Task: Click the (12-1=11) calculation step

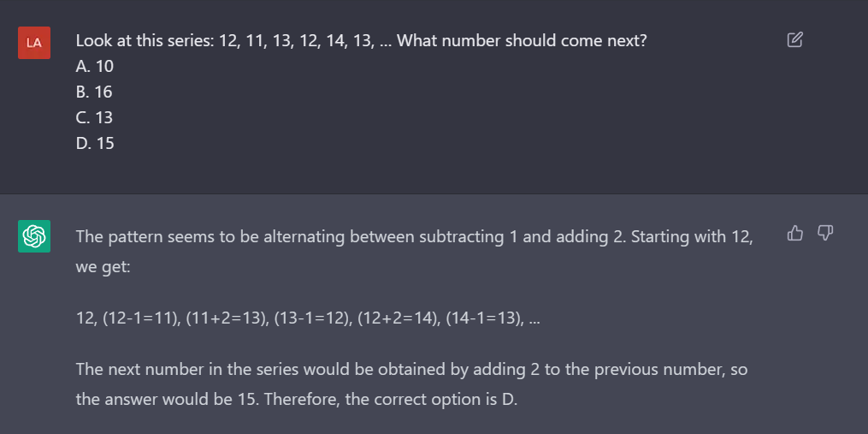Action: [x=140, y=318]
